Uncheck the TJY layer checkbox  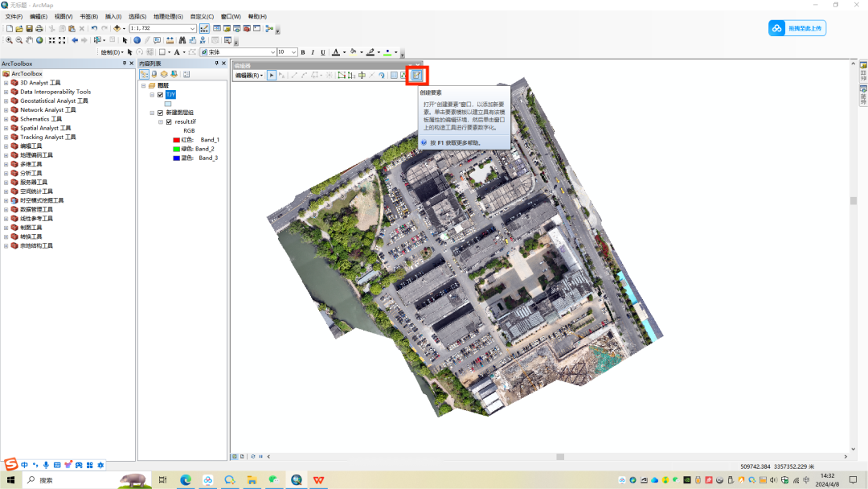pyautogui.click(x=161, y=95)
